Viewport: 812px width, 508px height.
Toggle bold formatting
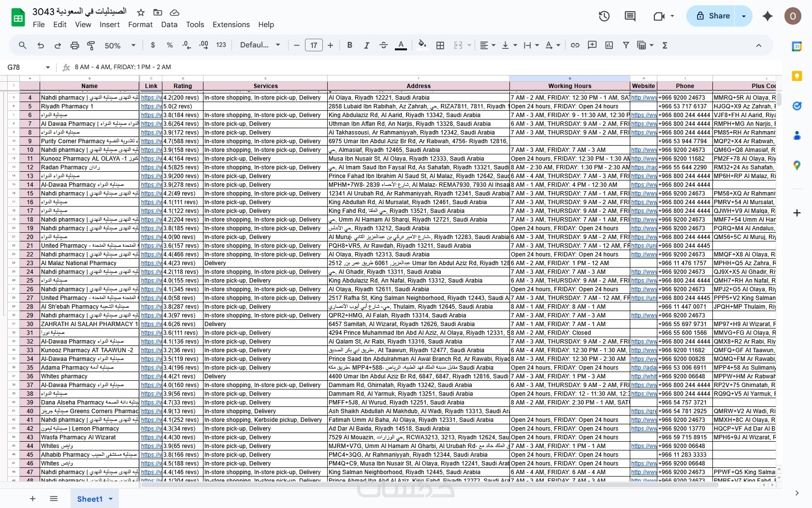tap(349, 45)
